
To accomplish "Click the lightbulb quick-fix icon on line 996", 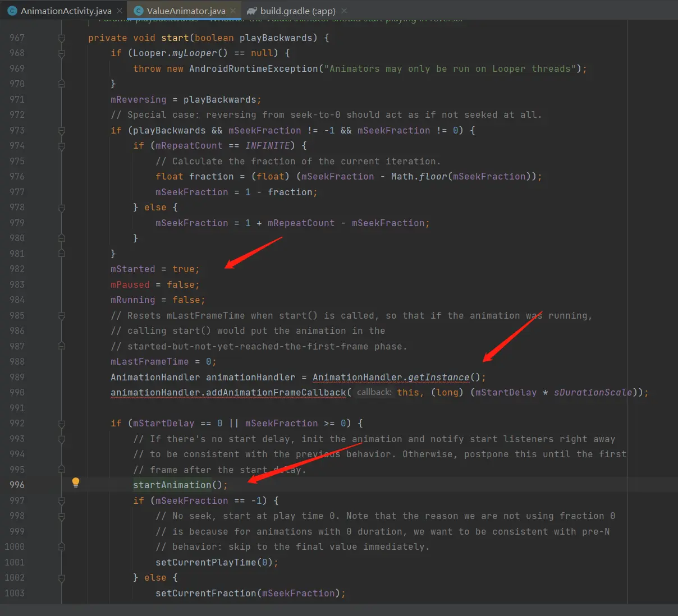I will pyautogui.click(x=76, y=482).
